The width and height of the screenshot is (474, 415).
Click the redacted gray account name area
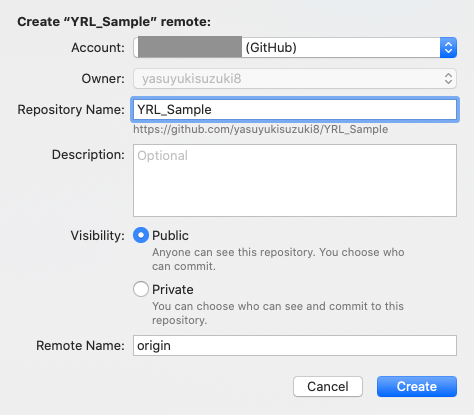point(190,47)
